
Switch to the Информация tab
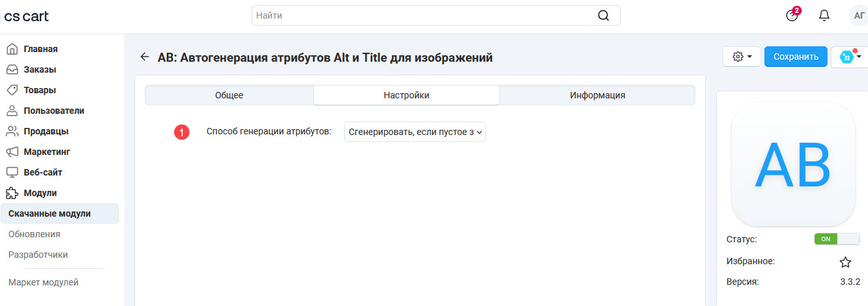pos(597,95)
